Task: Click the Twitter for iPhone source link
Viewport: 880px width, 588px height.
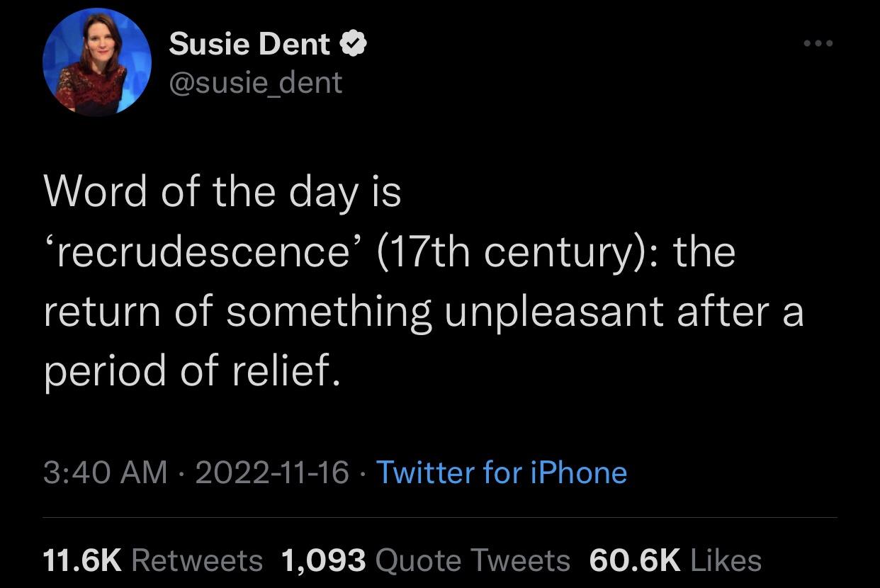Action: click(x=503, y=472)
